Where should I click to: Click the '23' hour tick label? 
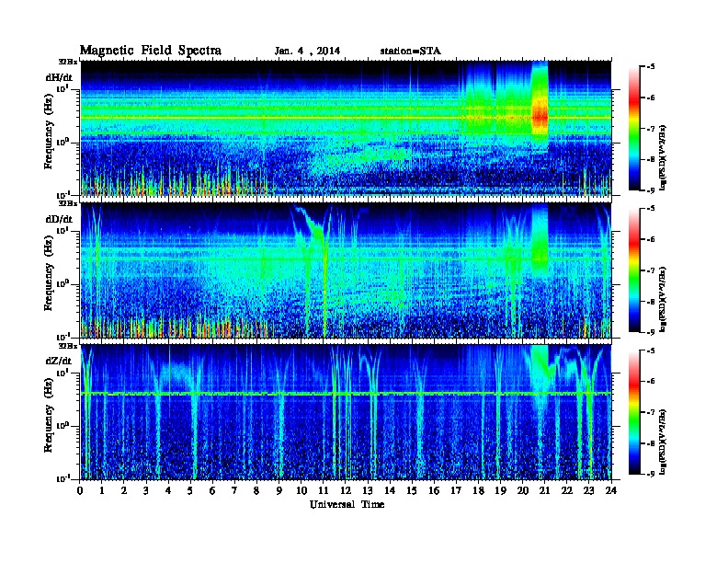588,491
